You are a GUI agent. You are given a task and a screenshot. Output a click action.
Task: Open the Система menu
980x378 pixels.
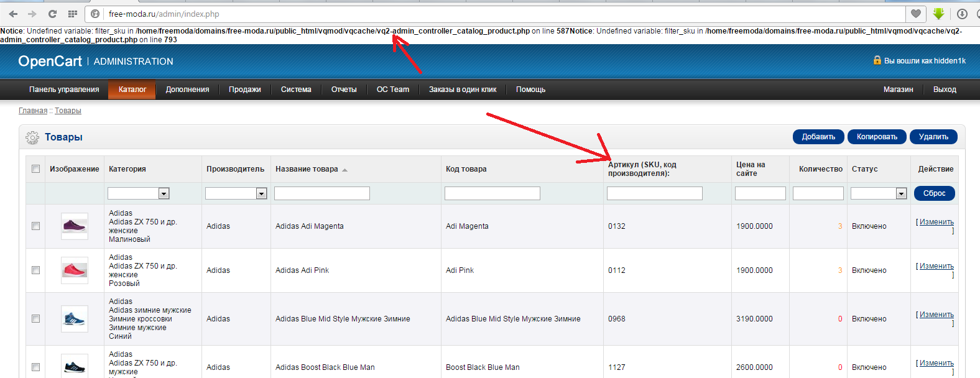296,90
